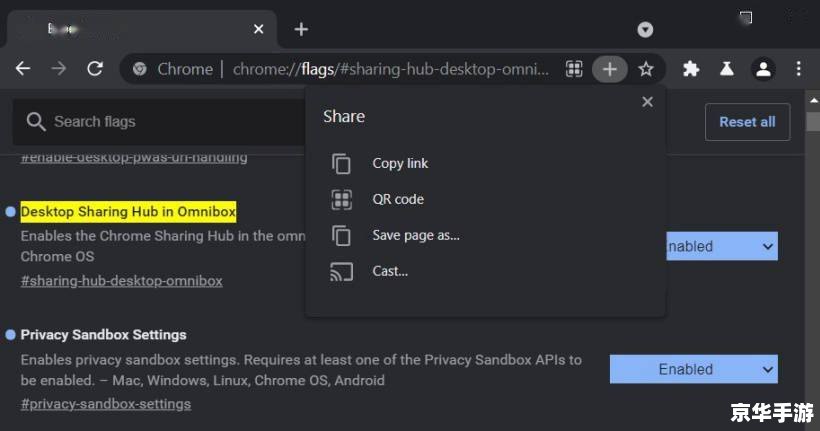Open the Extensions puzzle icon
820x431 pixels.
tap(691, 69)
